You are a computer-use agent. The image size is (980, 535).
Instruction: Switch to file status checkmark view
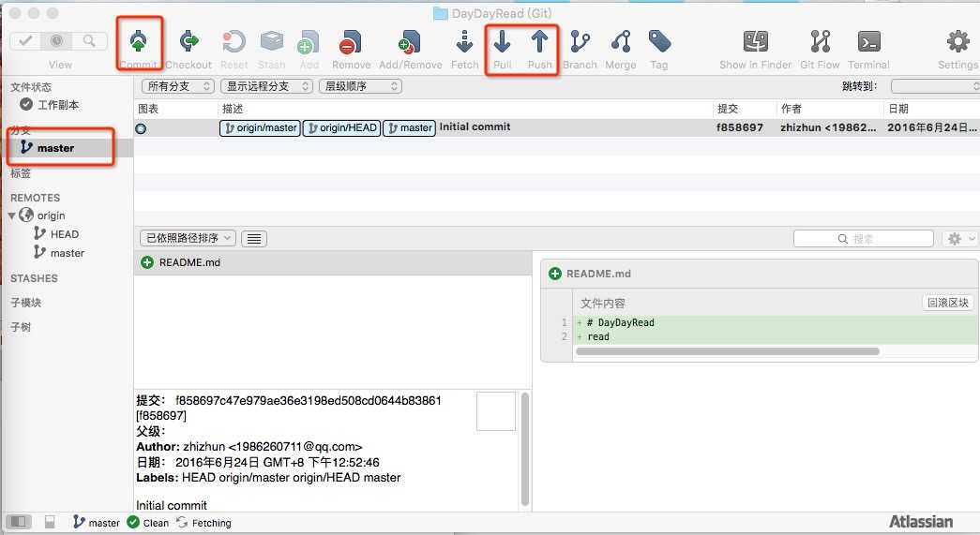pos(25,41)
